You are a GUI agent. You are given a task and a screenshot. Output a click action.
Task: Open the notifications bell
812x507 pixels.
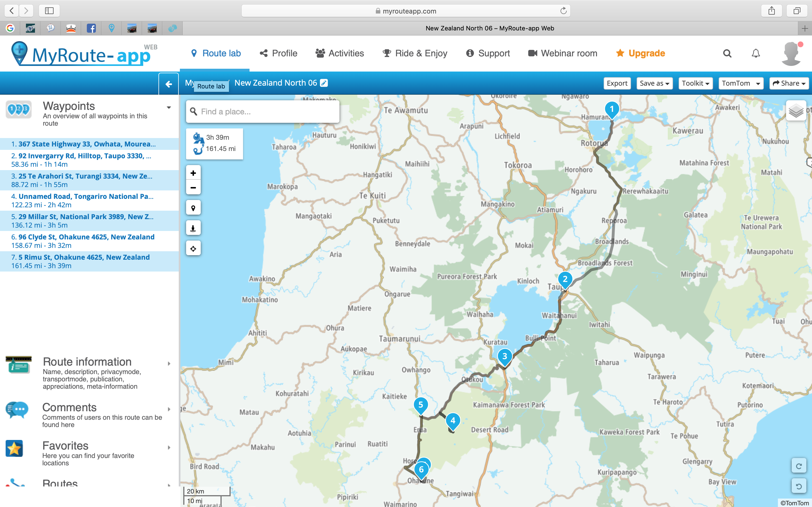click(756, 53)
